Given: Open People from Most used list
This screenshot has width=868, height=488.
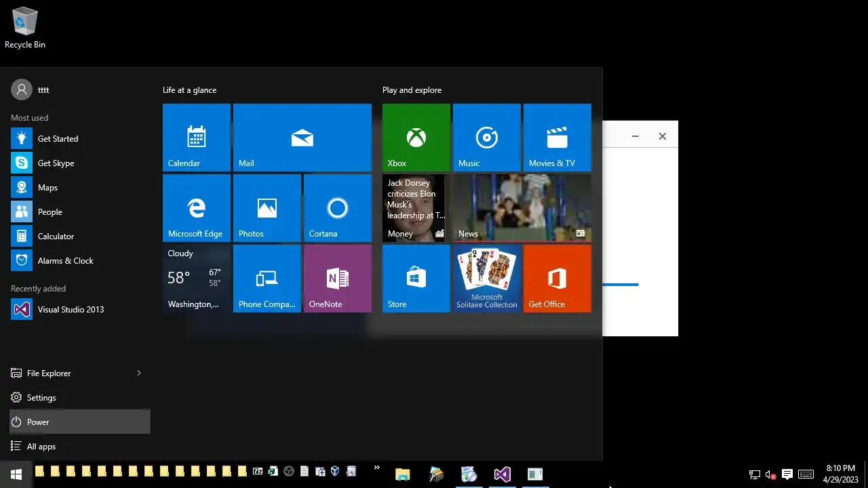Looking at the screenshot, I should 80,212.
